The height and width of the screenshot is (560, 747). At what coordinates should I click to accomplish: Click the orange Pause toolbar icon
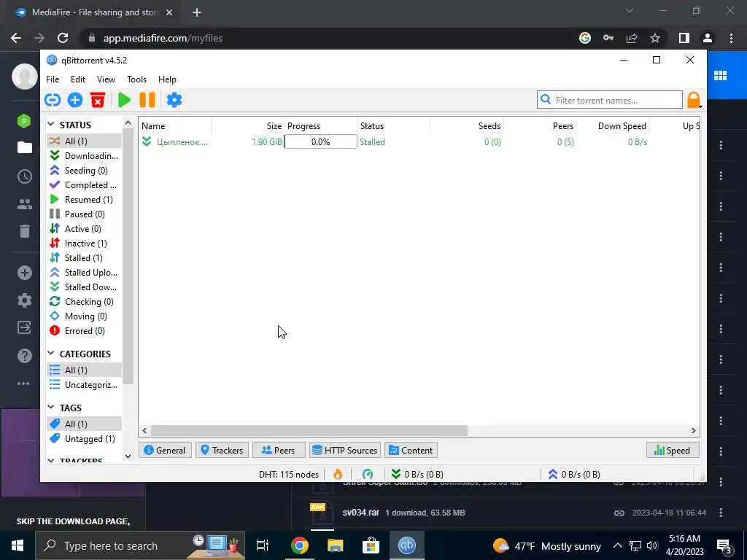click(x=147, y=100)
